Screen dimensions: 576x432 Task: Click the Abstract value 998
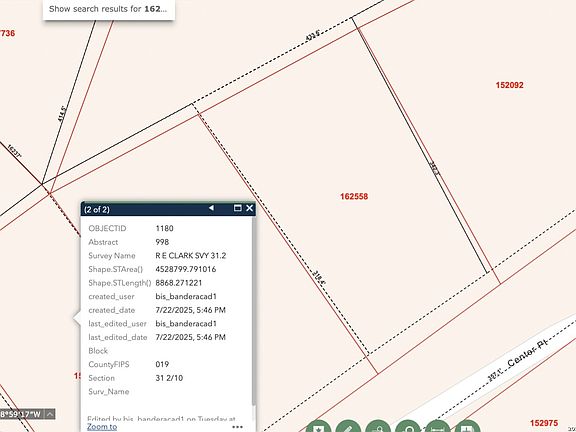[x=162, y=242]
